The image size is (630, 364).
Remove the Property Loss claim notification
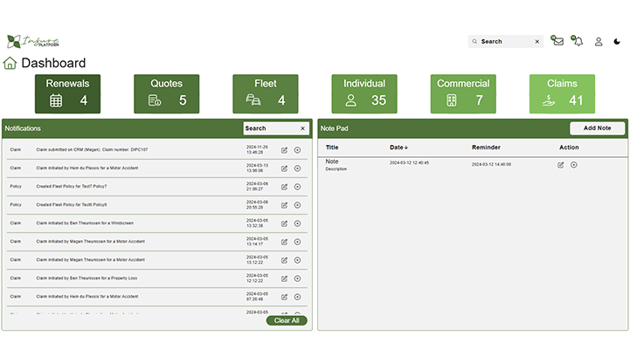click(297, 278)
